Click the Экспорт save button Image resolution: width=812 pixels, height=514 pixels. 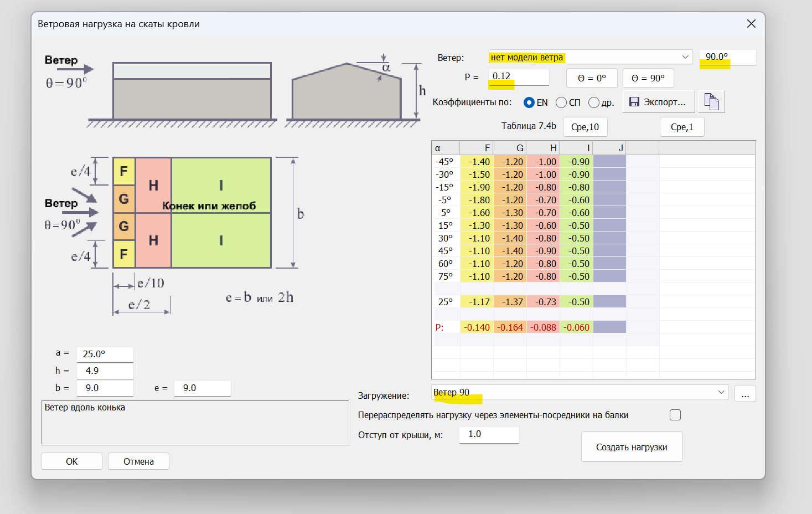(x=658, y=102)
